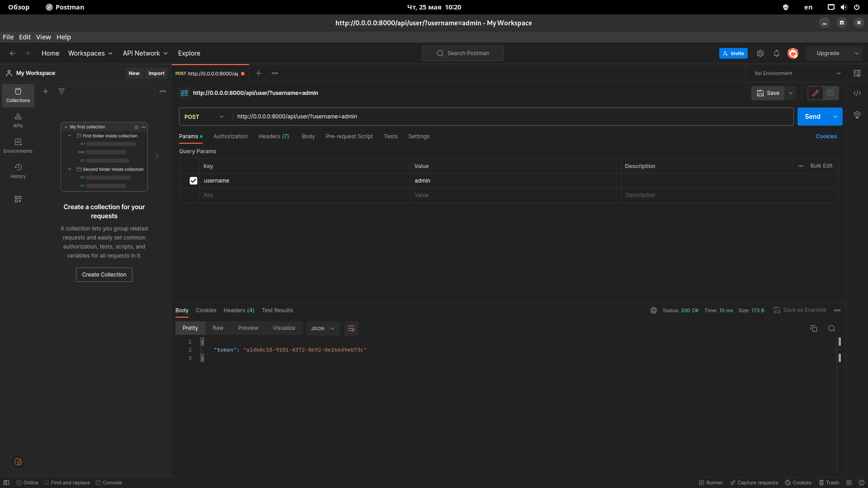Image resolution: width=868 pixels, height=488 pixels.
Task: Open the code snippet generator
Action: coord(857,93)
